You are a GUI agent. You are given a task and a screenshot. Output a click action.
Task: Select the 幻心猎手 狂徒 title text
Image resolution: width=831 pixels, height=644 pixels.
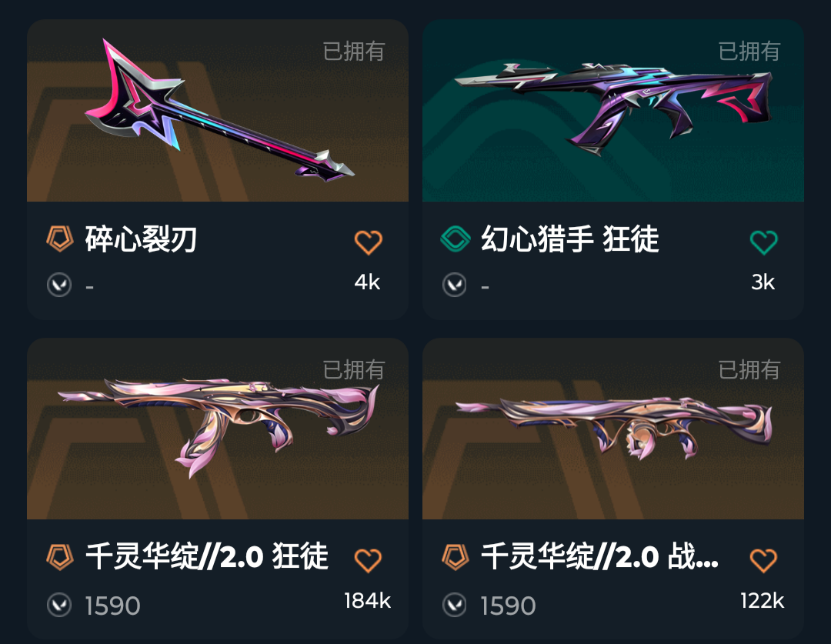click(569, 239)
